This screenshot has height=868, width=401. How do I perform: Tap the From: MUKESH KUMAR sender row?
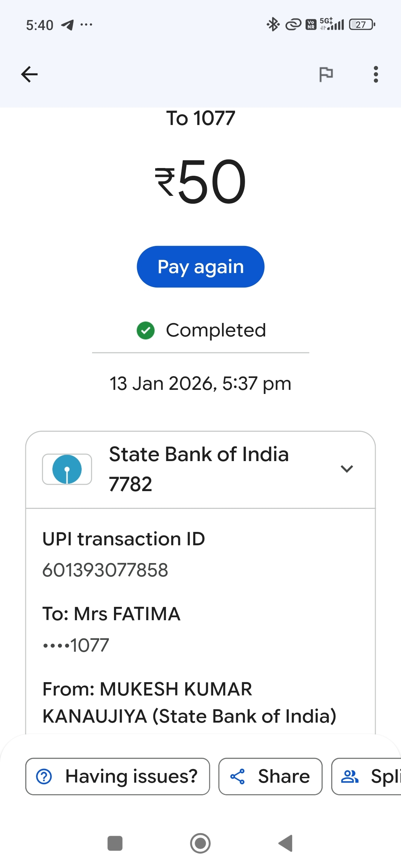pos(189,703)
